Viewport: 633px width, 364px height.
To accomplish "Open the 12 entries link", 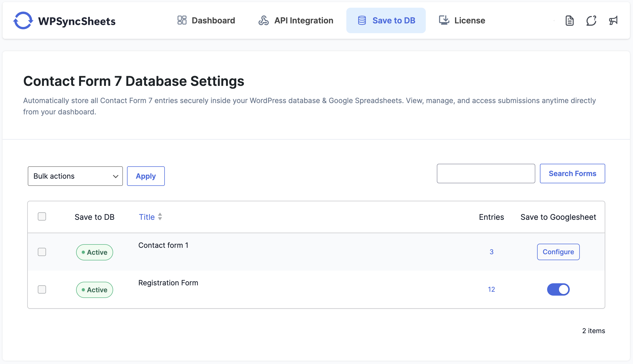I will [x=491, y=289].
